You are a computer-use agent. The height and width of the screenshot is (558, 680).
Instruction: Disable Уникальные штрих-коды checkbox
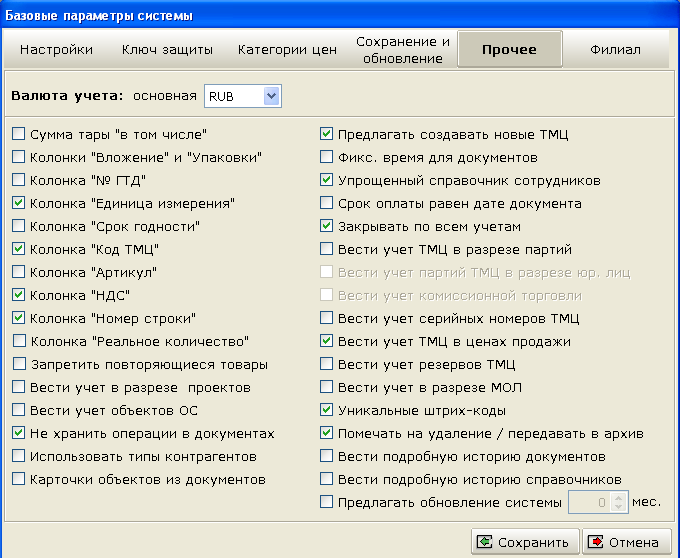point(326,410)
